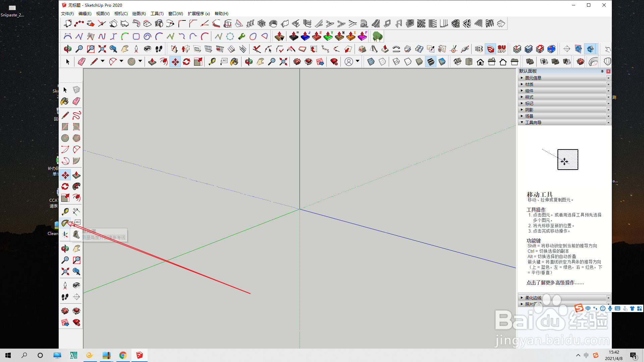
Task: Toggle X-ray face style in top toolbar
Action: click(371, 62)
